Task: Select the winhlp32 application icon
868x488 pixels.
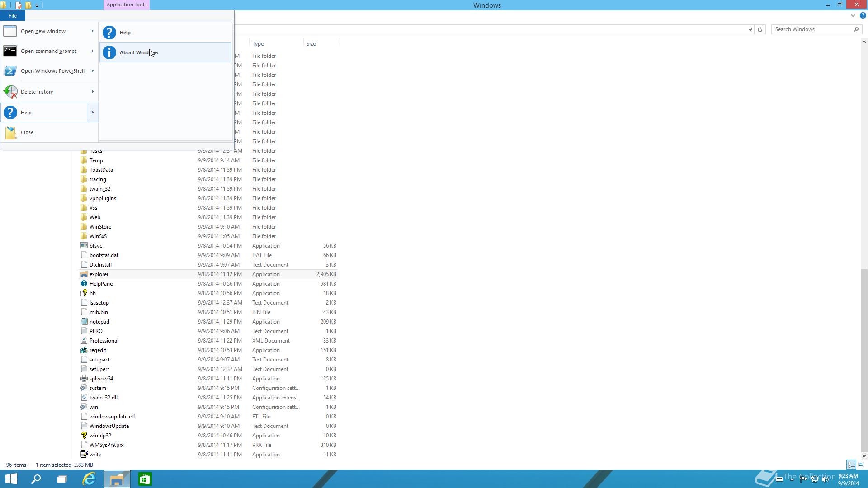Action: (84, 436)
